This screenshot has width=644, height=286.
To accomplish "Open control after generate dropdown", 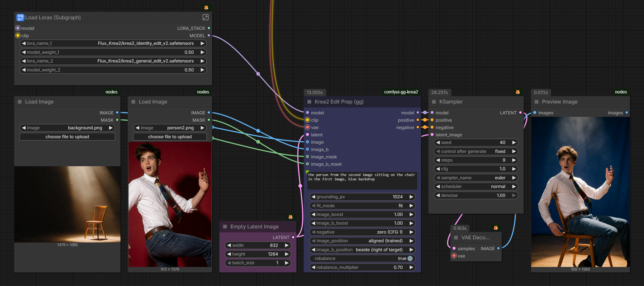I will coord(476,152).
